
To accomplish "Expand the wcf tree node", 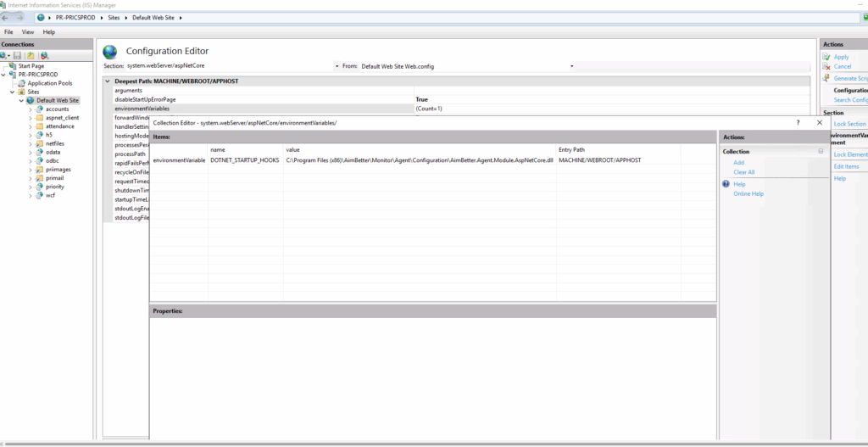I will pos(31,196).
